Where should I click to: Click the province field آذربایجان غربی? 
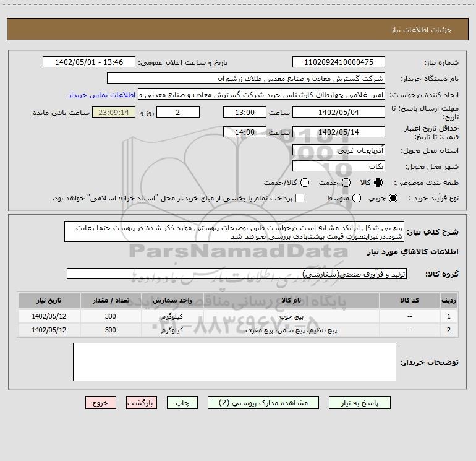coord(339,150)
